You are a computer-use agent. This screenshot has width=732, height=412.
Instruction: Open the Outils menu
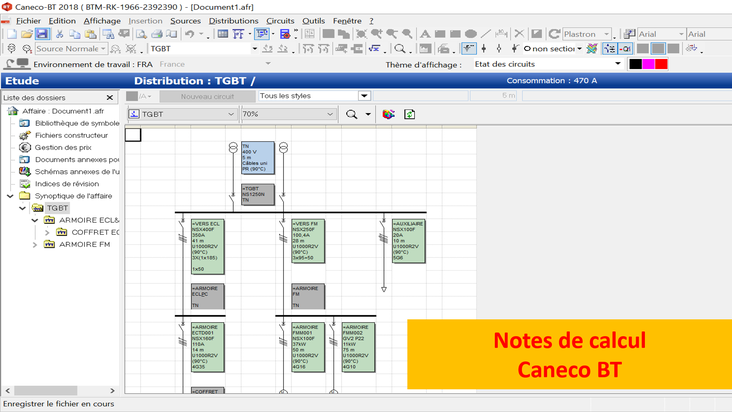(x=313, y=21)
